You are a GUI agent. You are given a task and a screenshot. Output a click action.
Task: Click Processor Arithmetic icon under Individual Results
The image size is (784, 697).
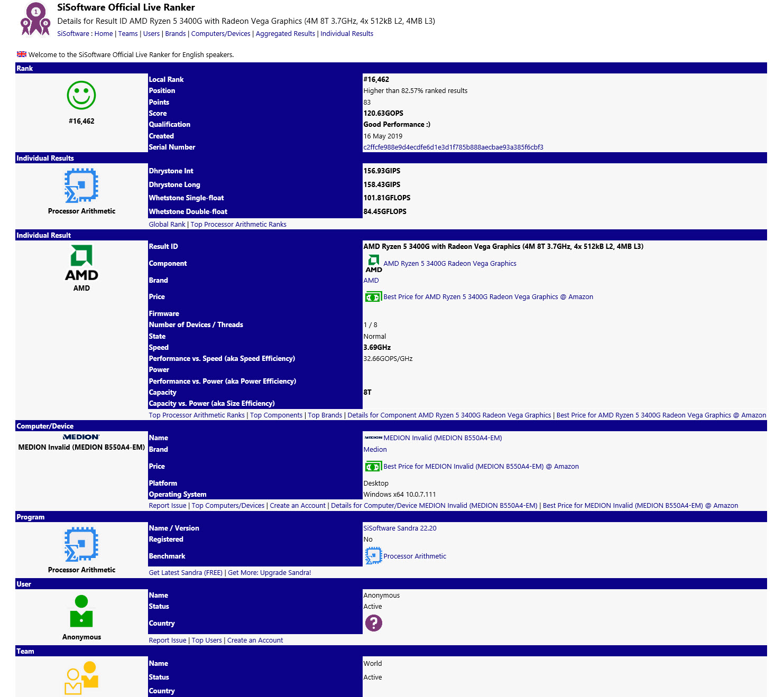[81, 185]
